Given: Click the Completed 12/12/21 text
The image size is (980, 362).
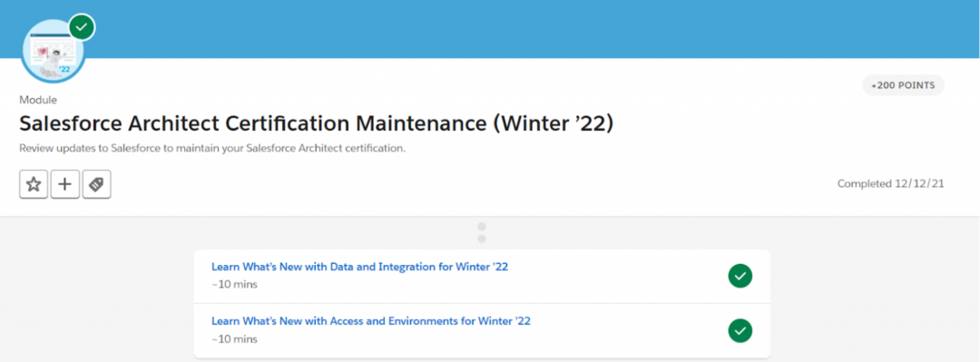Looking at the screenshot, I should pyautogui.click(x=891, y=184).
